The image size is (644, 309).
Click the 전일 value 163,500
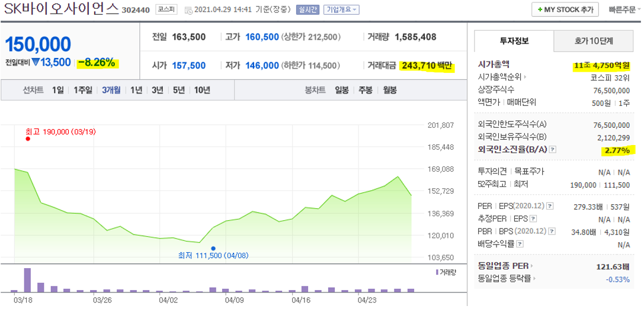pyautogui.click(x=189, y=37)
